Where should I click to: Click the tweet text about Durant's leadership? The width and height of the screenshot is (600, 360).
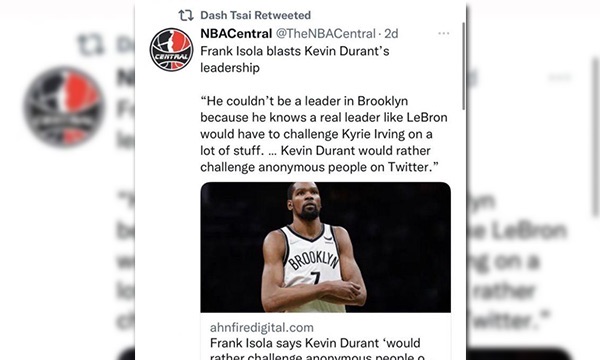tap(295, 59)
